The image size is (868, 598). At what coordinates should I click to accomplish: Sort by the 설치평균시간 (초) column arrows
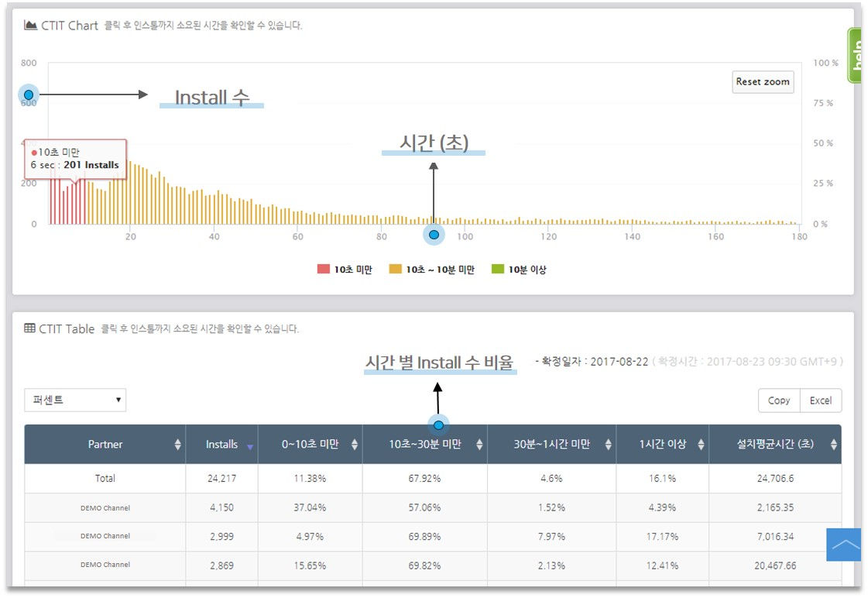point(834,444)
